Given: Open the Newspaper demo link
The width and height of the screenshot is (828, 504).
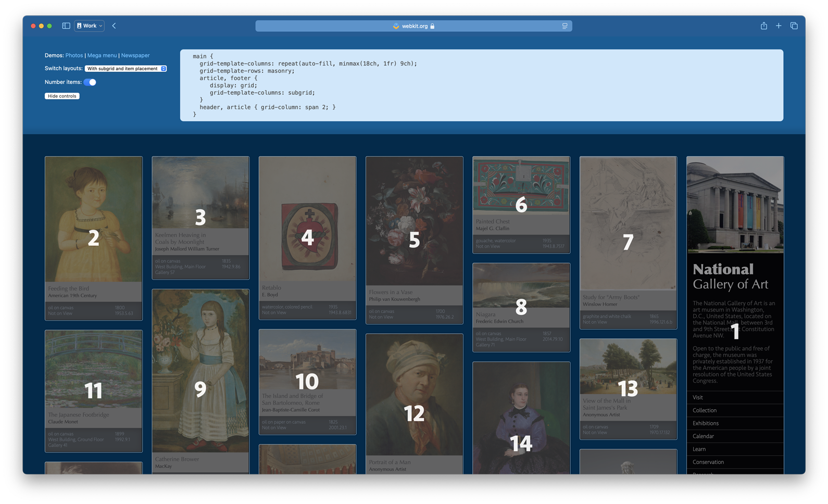Looking at the screenshot, I should click(135, 55).
